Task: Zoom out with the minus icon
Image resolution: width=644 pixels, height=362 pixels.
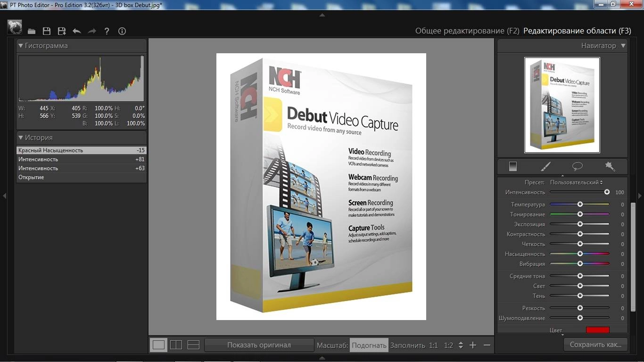Action: tap(487, 345)
